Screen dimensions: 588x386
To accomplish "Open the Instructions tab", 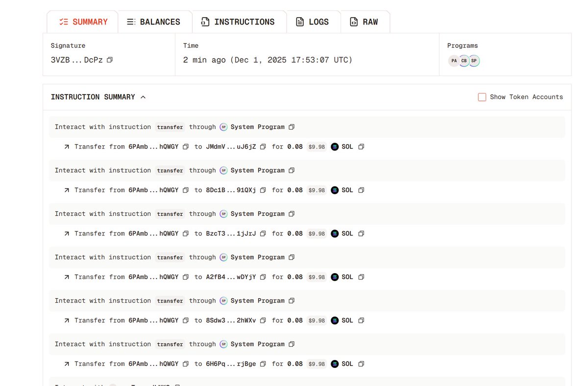I will pyautogui.click(x=238, y=22).
